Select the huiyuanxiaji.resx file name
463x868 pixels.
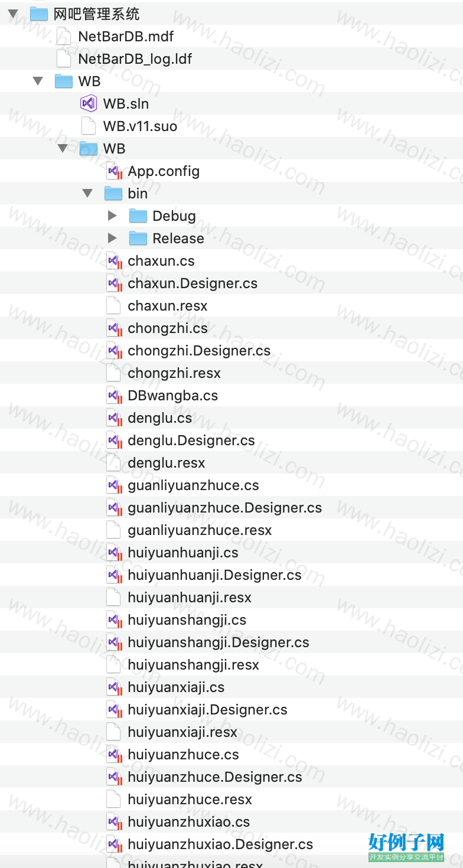coord(182,732)
